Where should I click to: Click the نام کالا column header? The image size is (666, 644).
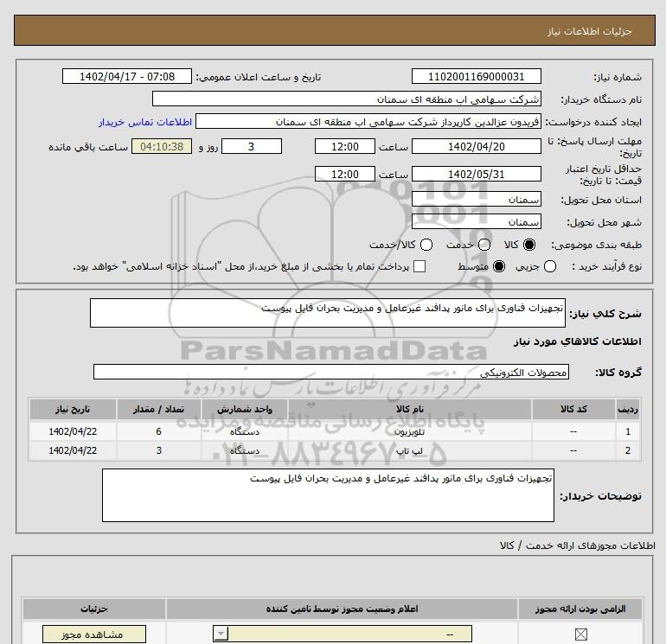pyautogui.click(x=409, y=409)
